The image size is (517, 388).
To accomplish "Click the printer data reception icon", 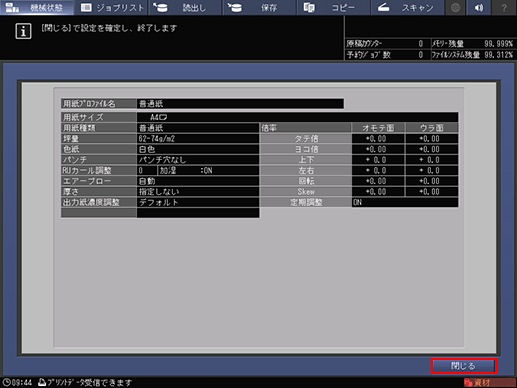I will (42, 382).
